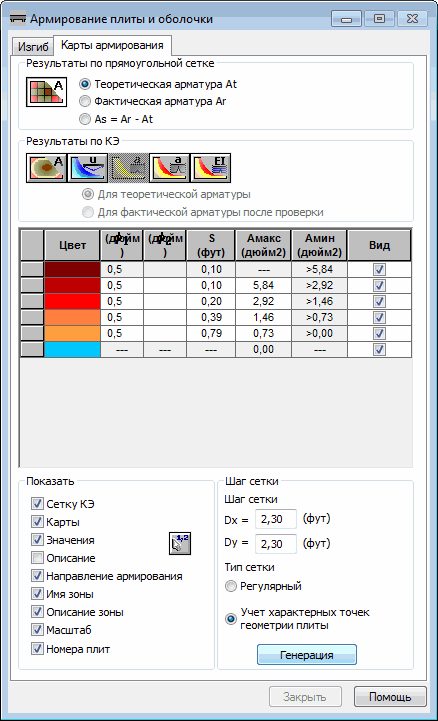The height and width of the screenshot is (721, 438).
Task: Toggle the 'Масштаб' checkbox
Action: click(x=37, y=629)
